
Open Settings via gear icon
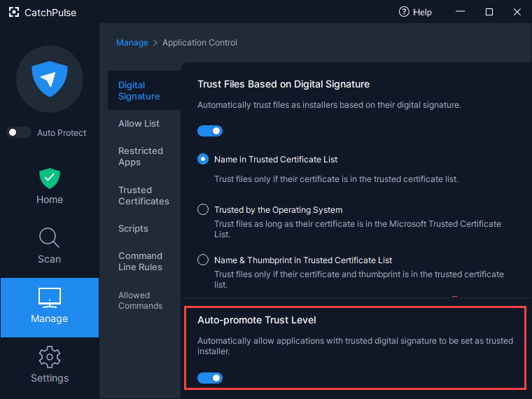(50, 357)
